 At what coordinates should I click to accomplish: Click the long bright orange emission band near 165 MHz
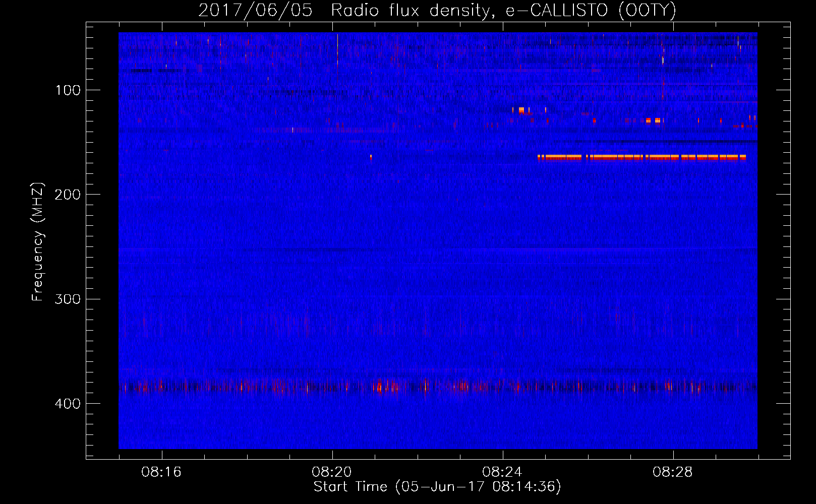[642, 157]
